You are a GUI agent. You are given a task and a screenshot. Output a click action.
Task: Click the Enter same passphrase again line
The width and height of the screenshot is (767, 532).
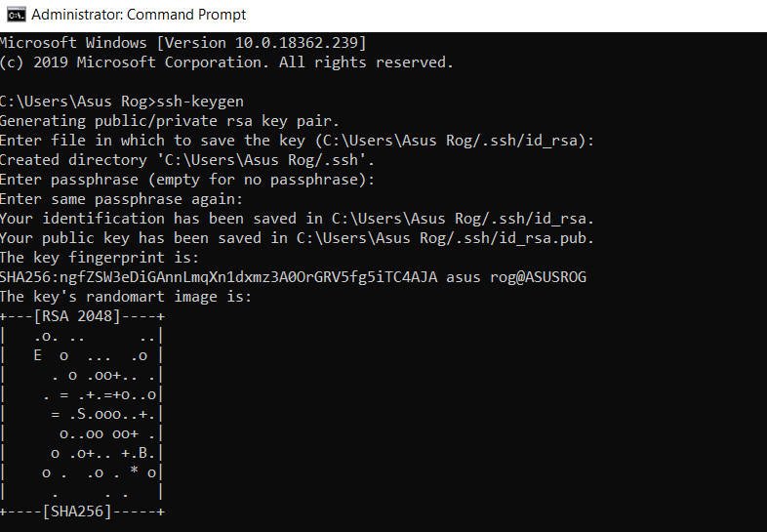coord(121,199)
